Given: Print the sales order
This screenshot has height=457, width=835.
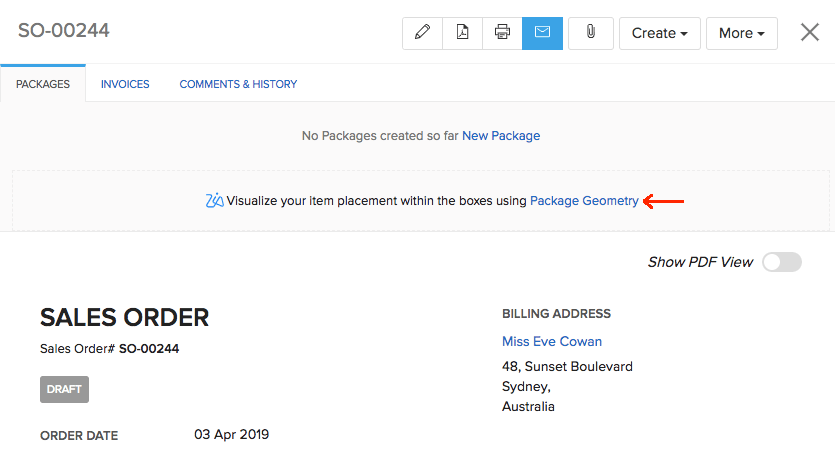Looking at the screenshot, I should [x=502, y=33].
